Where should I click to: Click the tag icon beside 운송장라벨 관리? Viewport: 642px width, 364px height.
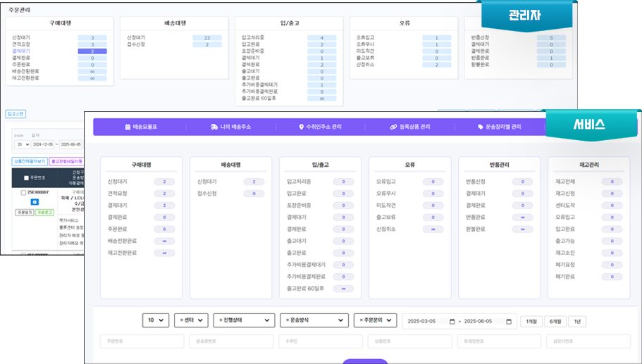(x=481, y=127)
